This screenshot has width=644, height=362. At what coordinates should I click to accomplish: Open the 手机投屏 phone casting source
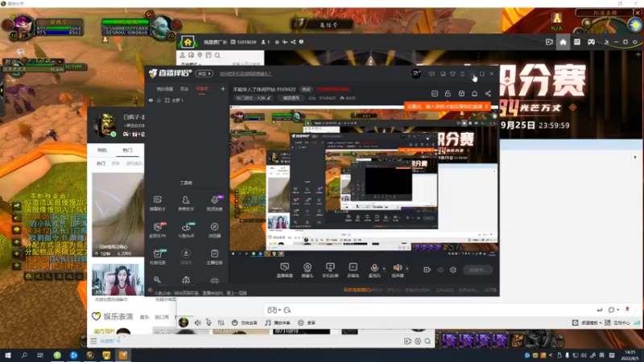330,270
